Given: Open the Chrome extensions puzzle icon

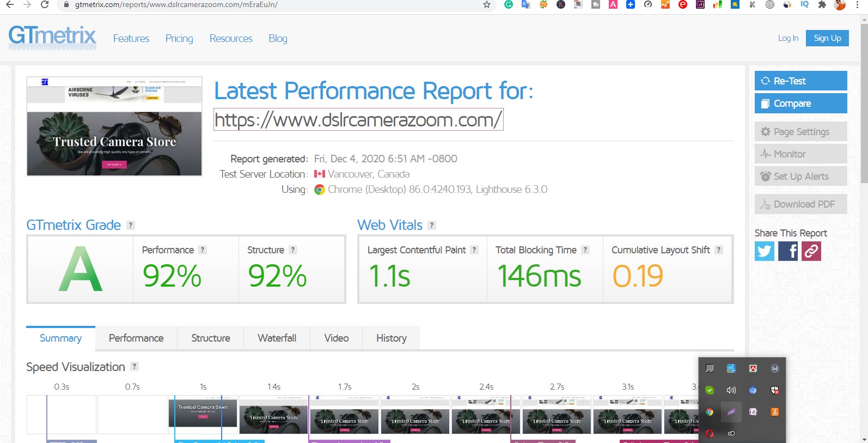Looking at the screenshot, I should tap(822, 5).
